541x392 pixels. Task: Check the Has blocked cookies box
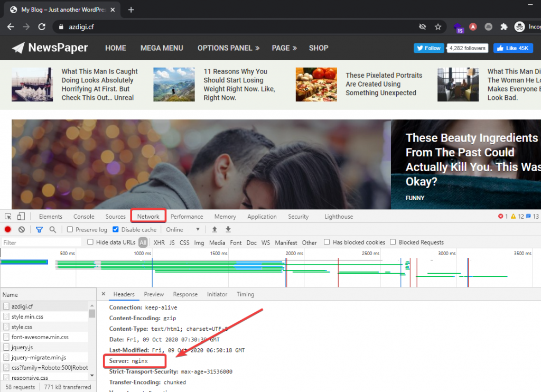(327, 242)
